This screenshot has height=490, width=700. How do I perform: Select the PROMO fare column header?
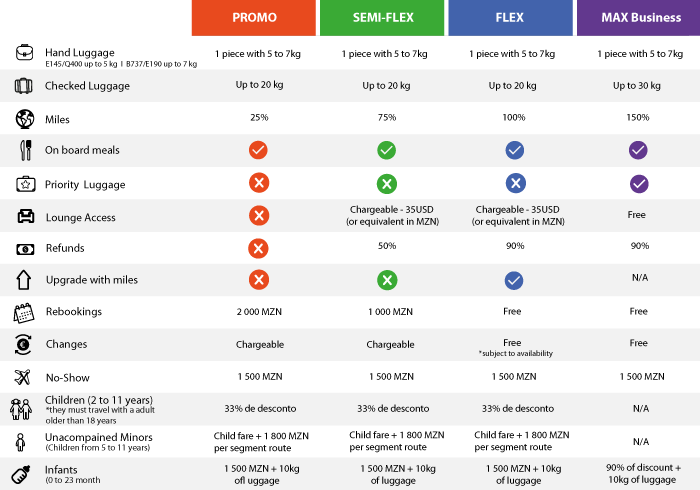(255, 18)
